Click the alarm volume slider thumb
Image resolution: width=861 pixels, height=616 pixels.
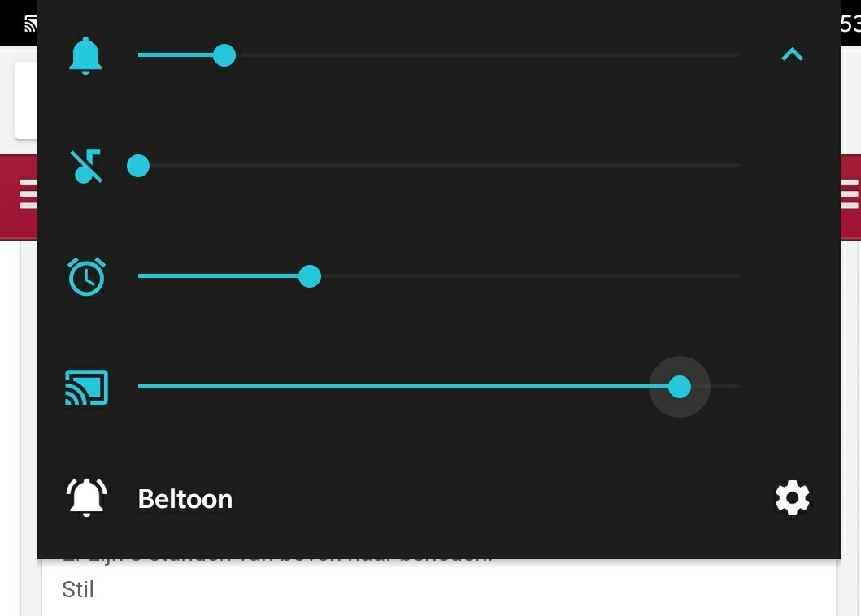[310, 276]
